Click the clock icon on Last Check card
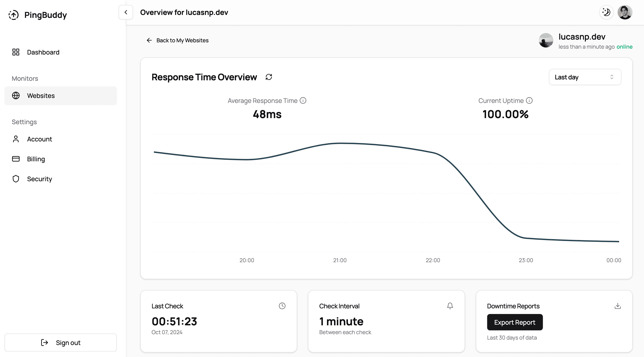The image size is (644, 357). 282,306
